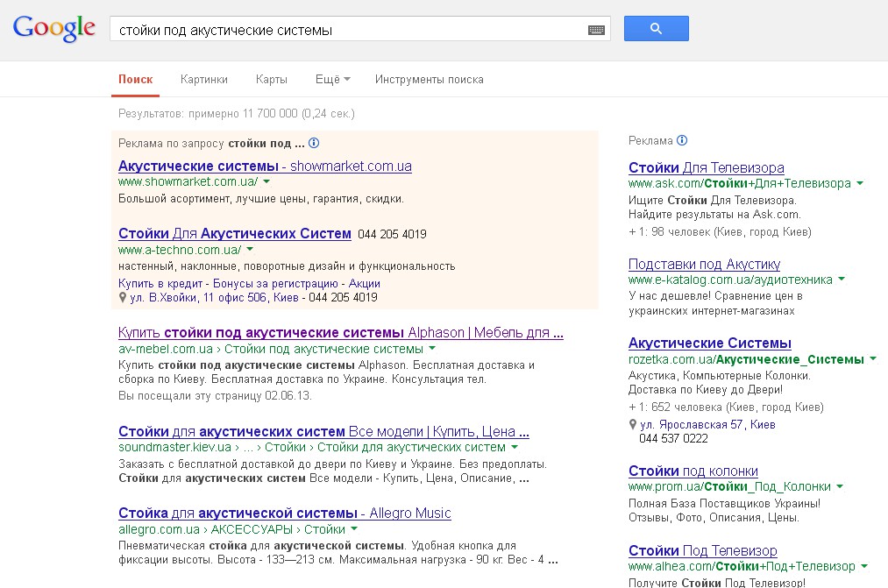The height and width of the screenshot is (588, 888).
Task: Expand arrow next to www.ask.com ad URL
Action: point(860,183)
